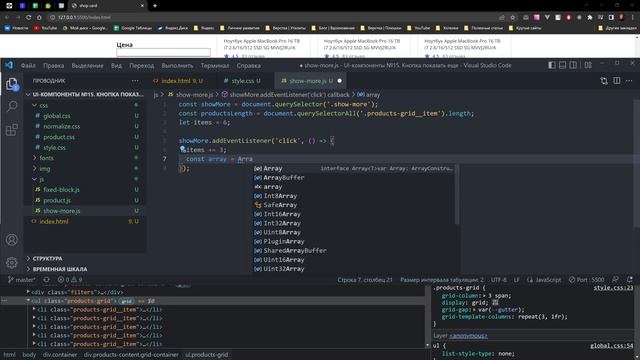Image resolution: width=640 pixels, height=360 pixels.
Task: Click the split editor right icon
Action: (617, 81)
